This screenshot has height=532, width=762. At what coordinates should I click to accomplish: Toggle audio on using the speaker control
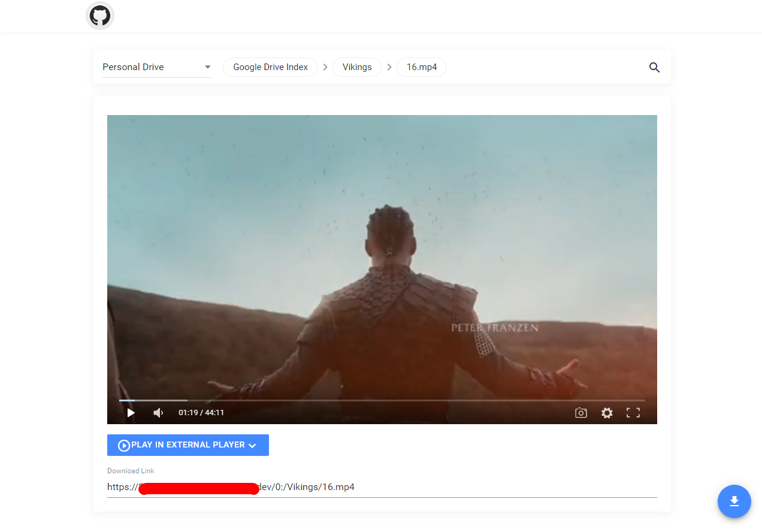[x=158, y=412]
